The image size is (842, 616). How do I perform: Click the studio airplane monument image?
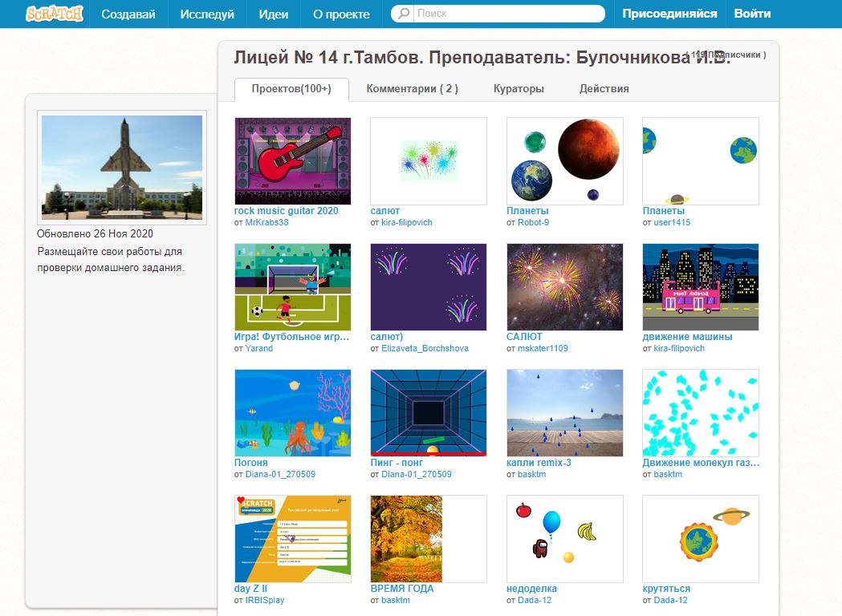coord(122,167)
